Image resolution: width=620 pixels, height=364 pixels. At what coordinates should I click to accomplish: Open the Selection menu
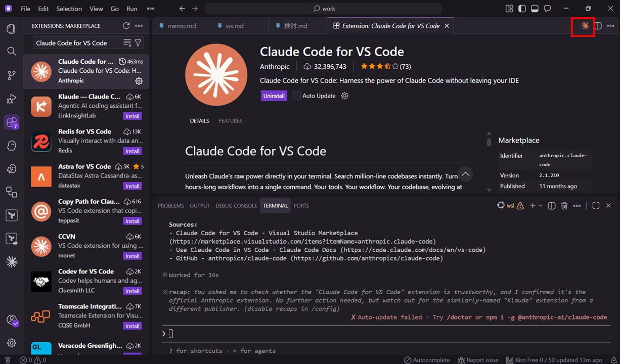pos(69,9)
